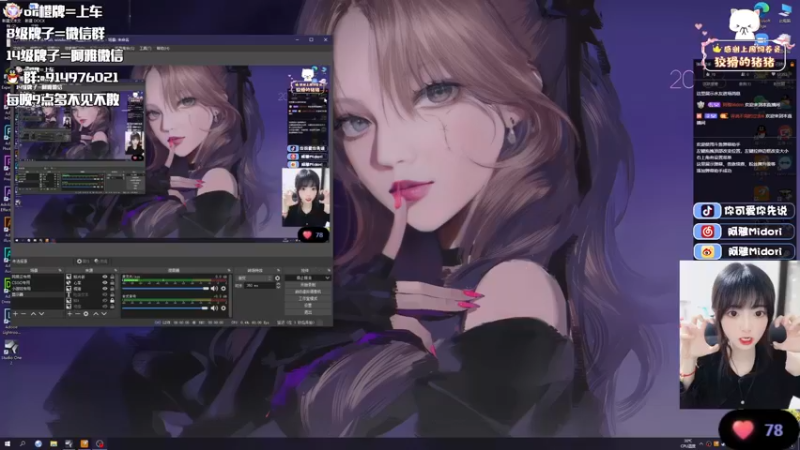Open the orange app on the taskbar
Image resolution: width=800 pixels, height=450 pixels.
coord(84,444)
